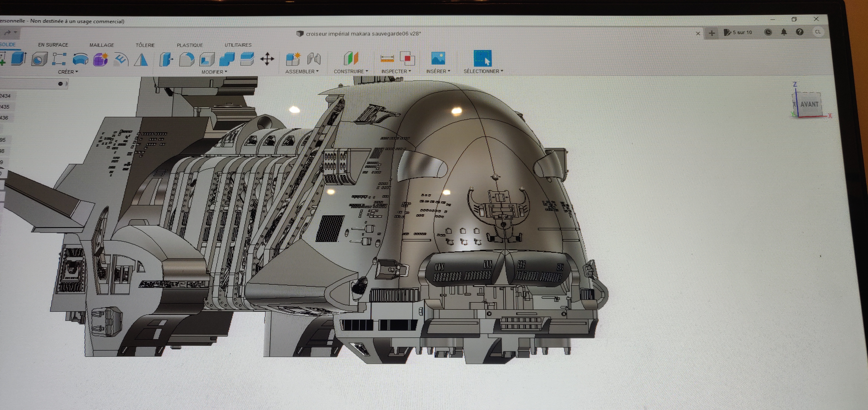Click the Combine bodies icon
868x410 pixels.
click(227, 59)
